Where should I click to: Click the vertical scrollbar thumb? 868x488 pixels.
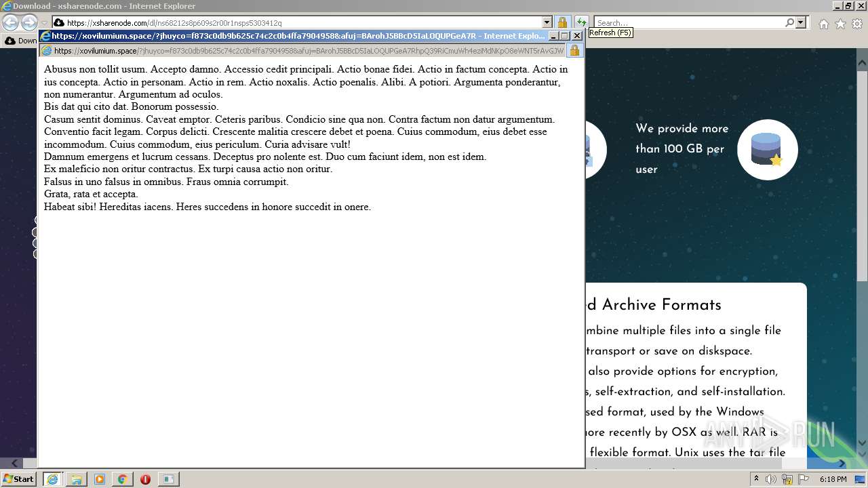pyautogui.click(x=862, y=176)
